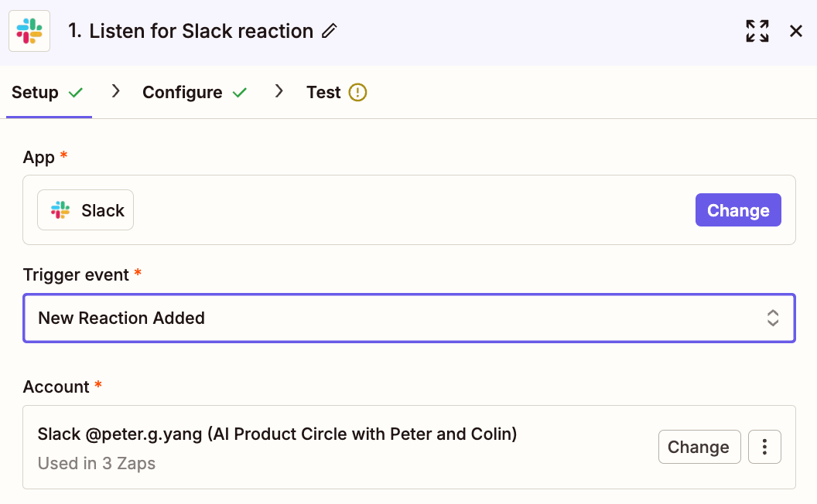This screenshot has width=817, height=504.
Task: Close the Listen for Slack reaction panel
Action: (795, 31)
